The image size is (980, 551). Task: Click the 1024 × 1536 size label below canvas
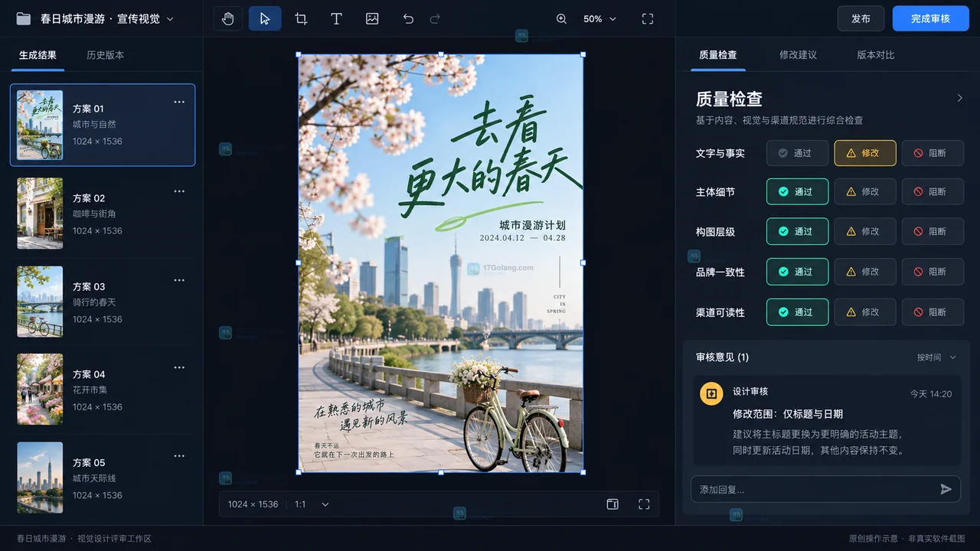point(253,504)
